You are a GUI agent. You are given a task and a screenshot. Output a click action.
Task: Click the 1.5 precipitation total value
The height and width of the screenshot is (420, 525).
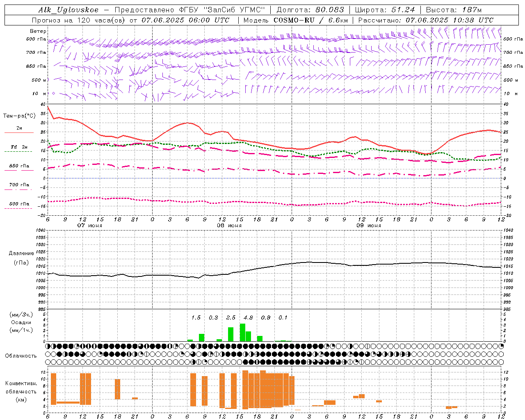point(196,317)
